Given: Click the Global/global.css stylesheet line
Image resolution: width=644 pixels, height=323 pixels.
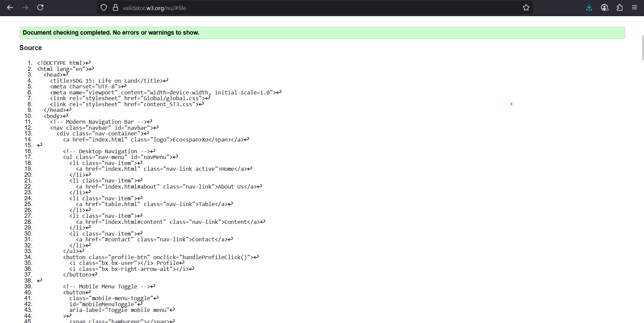Looking at the screenshot, I should [130, 98].
